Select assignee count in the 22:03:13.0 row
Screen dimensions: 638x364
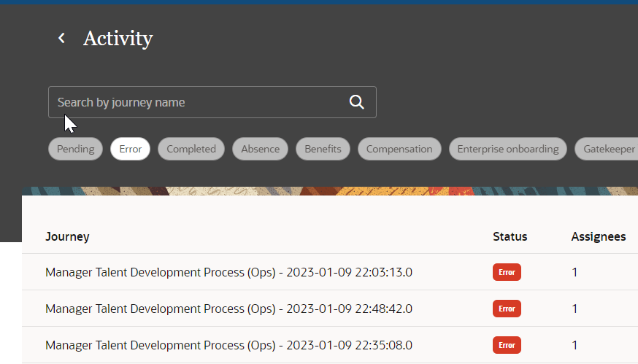(574, 272)
